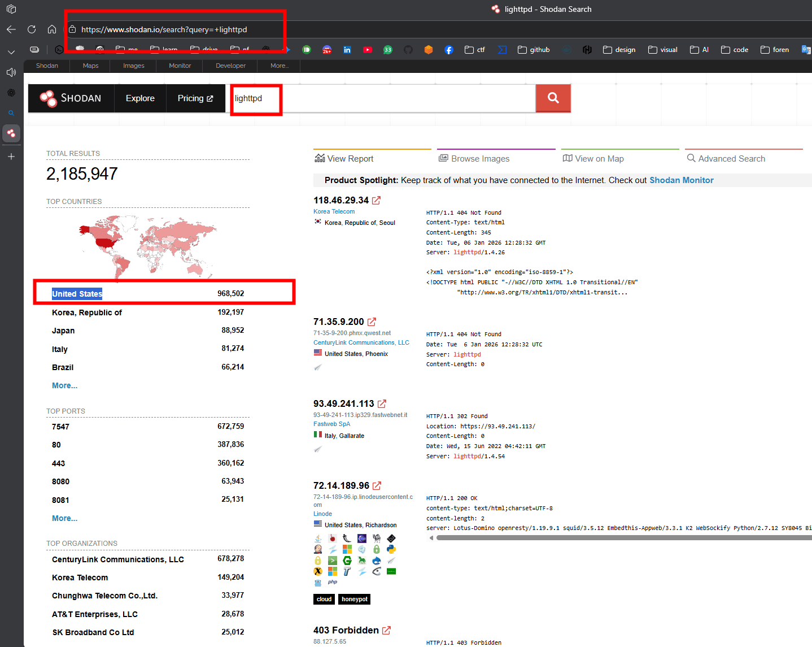Expand More under Top Ports
This screenshot has height=647, width=812.
[x=64, y=518]
